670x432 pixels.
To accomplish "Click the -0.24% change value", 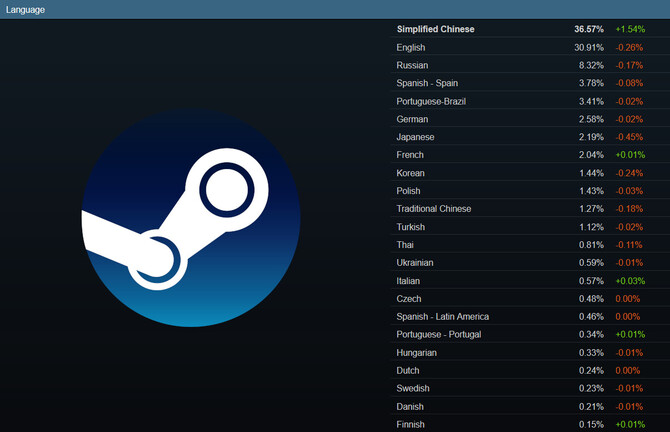I will tap(629, 173).
